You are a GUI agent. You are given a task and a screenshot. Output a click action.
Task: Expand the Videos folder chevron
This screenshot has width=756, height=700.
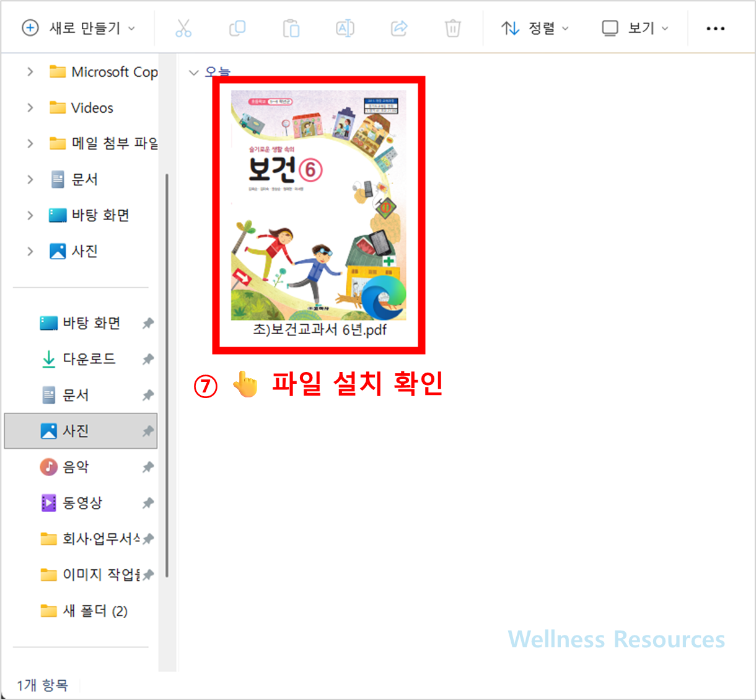pyautogui.click(x=30, y=108)
